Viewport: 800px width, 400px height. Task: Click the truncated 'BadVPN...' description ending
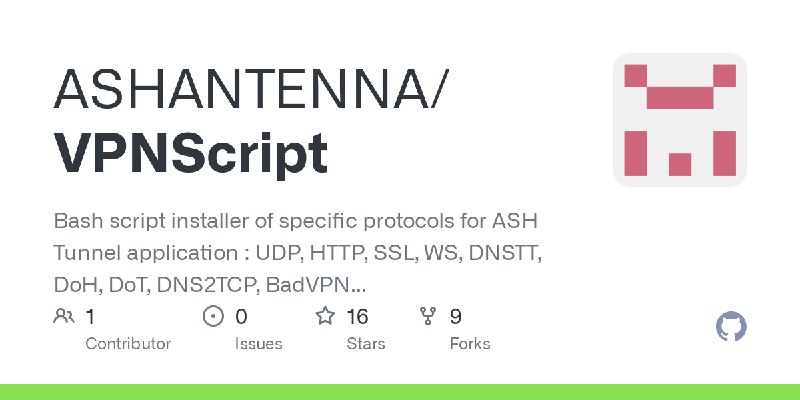[x=316, y=285]
